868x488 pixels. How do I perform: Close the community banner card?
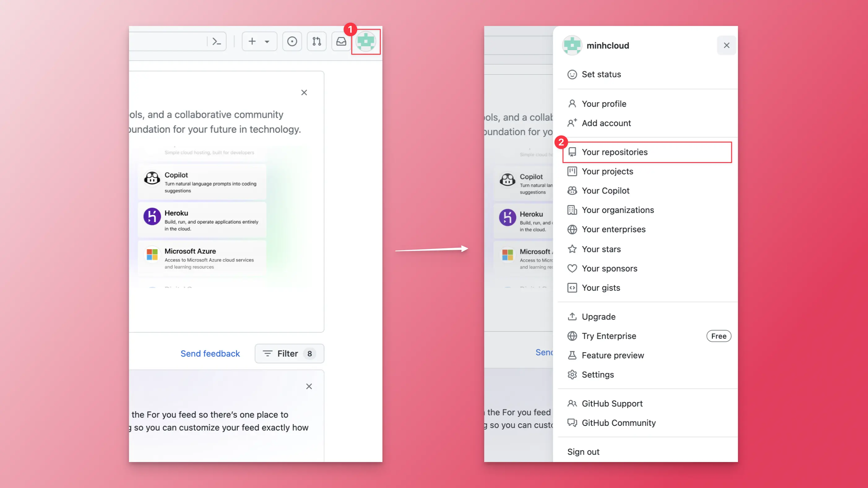pos(304,92)
